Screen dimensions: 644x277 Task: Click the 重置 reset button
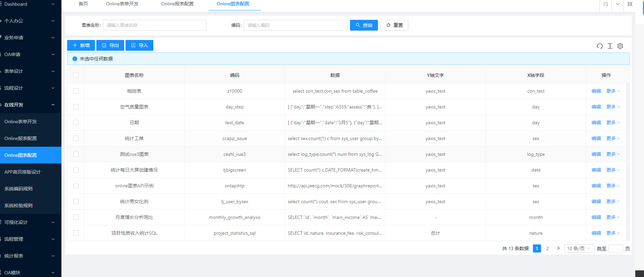[394, 25]
